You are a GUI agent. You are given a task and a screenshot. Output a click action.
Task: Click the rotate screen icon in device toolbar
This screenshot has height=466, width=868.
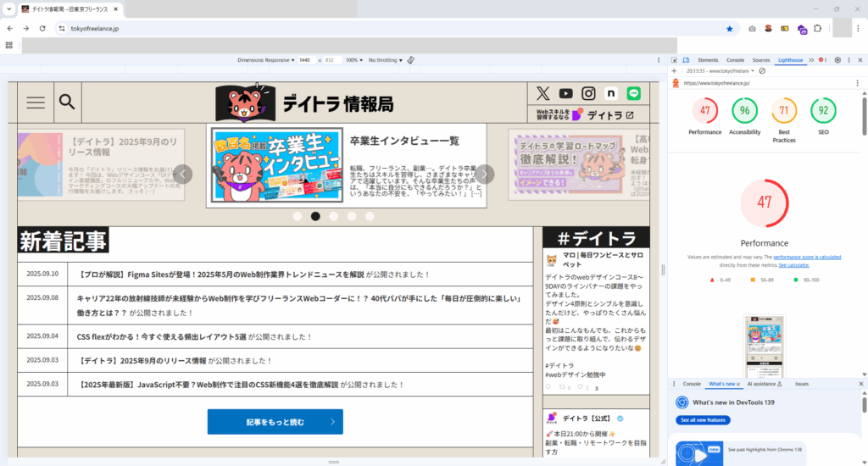click(410, 60)
